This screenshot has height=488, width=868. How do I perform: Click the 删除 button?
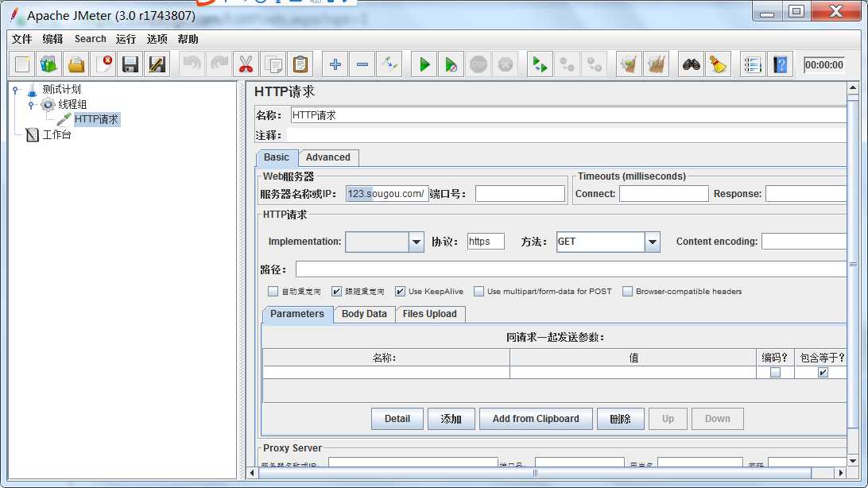coord(621,419)
